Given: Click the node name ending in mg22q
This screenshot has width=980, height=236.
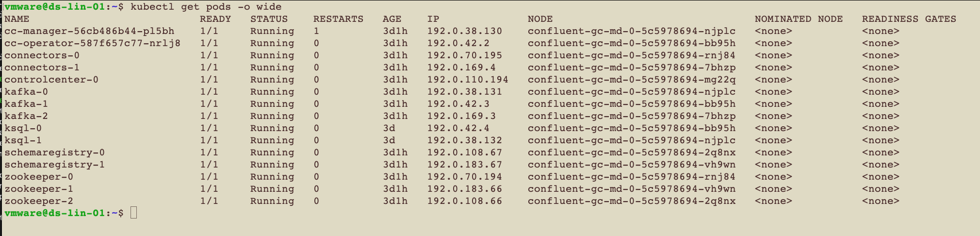Looking at the screenshot, I should coord(632,80).
